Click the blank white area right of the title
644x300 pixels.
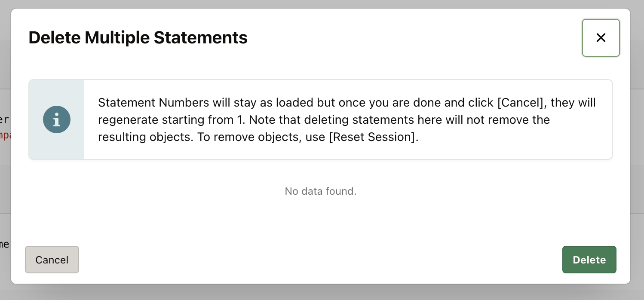413,38
